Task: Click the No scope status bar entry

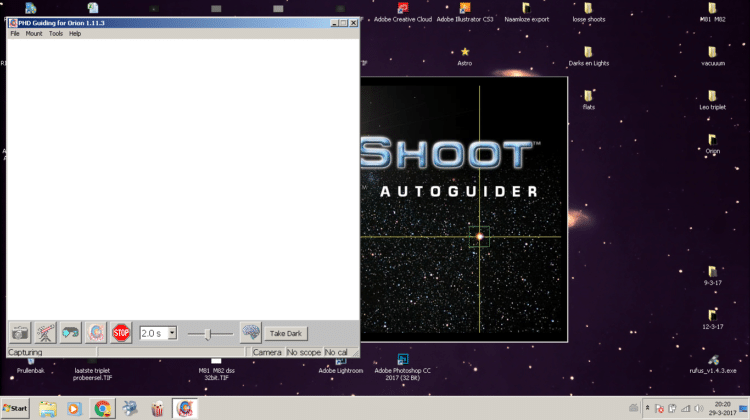Action: click(304, 353)
